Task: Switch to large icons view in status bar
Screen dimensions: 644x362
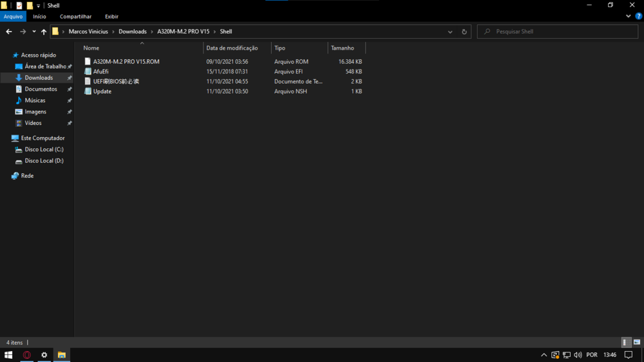Action: (x=637, y=343)
